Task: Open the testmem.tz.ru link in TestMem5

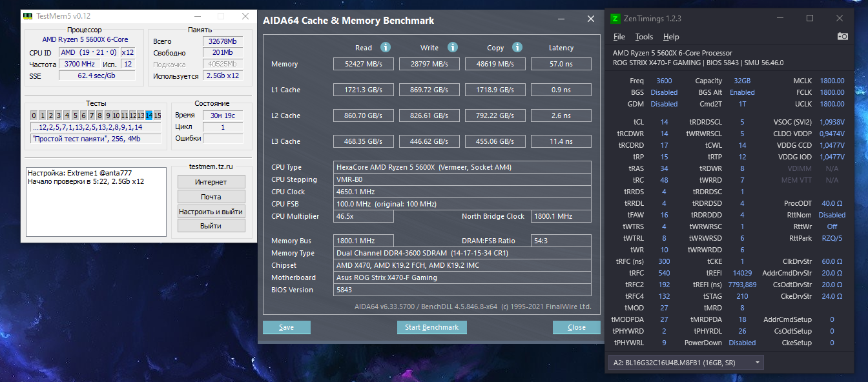Action: coord(211,166)
